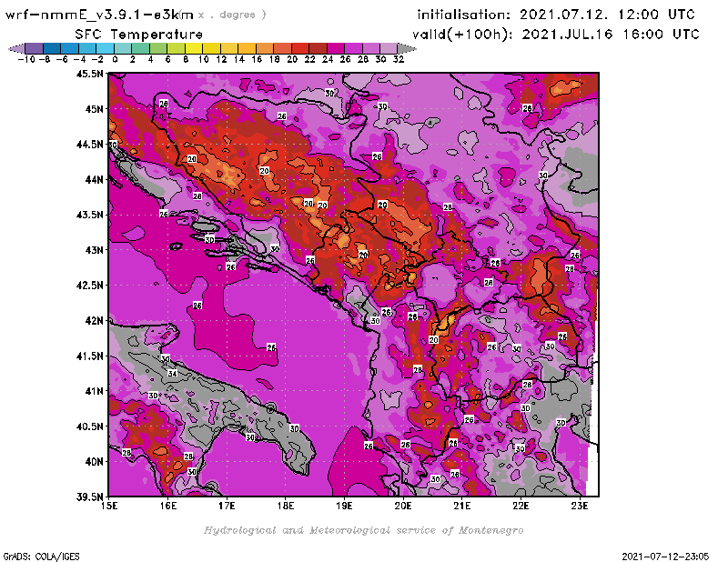Click the dark blue -8 to -6 legend swatch
728x562 pixels.
[52, 49]
